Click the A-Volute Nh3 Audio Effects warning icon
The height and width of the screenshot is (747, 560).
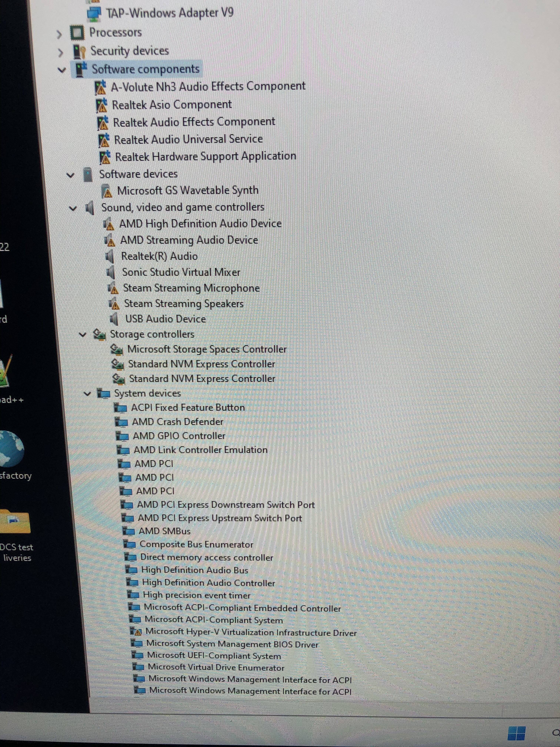(x=101, y=88)
